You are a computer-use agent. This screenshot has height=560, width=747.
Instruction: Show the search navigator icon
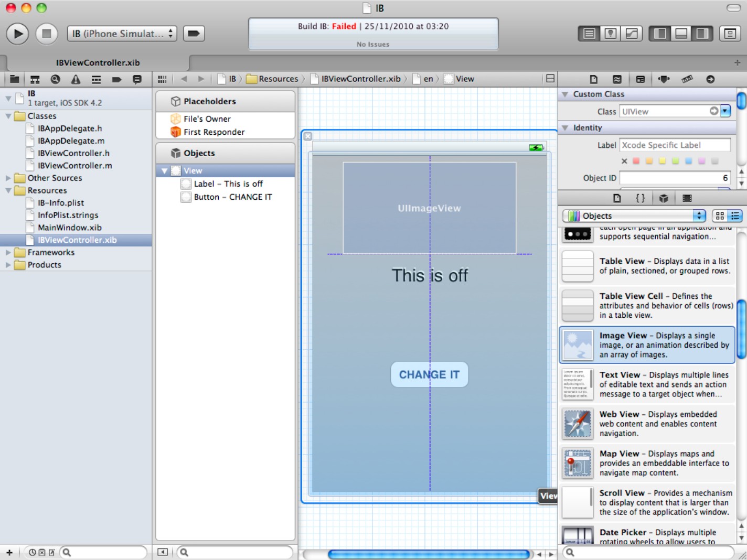(x=55, y=79)
